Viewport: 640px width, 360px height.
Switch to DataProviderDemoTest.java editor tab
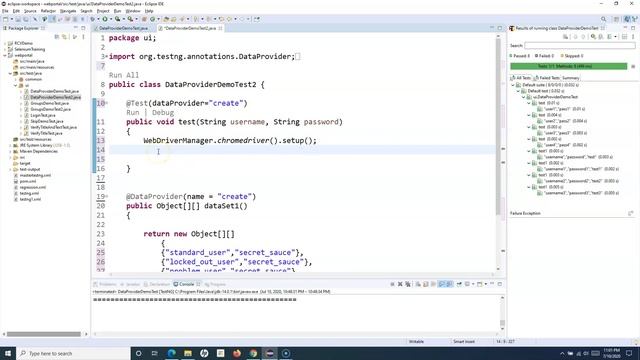click(x=123, y=28)
